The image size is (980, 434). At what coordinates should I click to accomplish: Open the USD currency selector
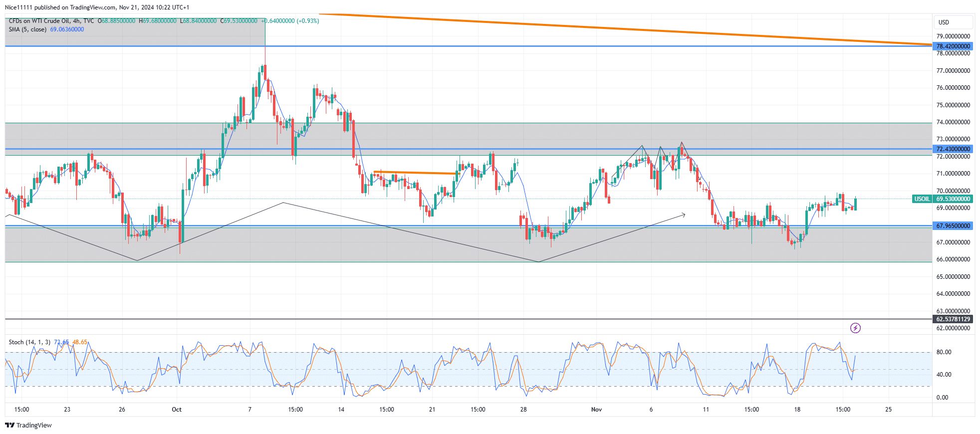click(x=953, y=22)
